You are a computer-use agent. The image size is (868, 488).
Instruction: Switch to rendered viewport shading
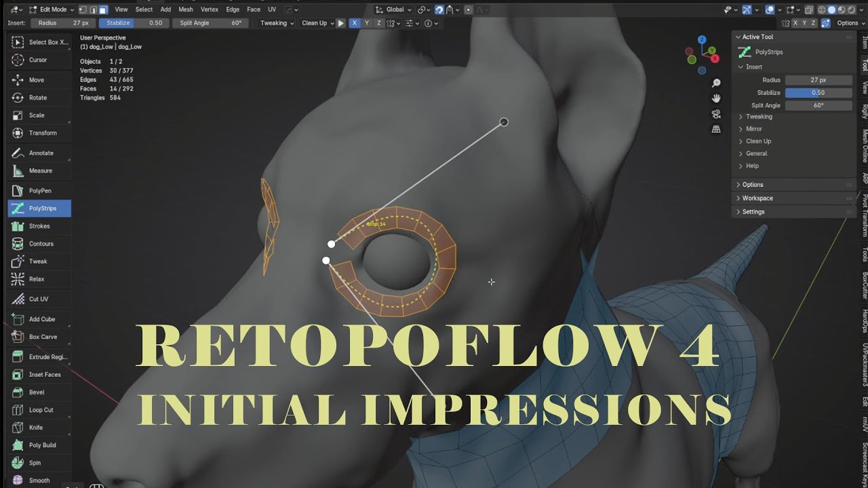click(850, 9)
